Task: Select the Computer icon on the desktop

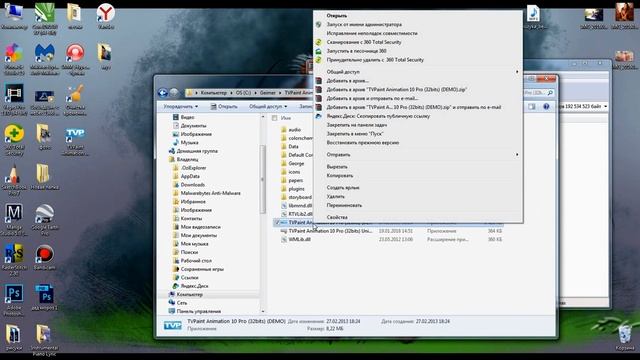Action: 14,16
